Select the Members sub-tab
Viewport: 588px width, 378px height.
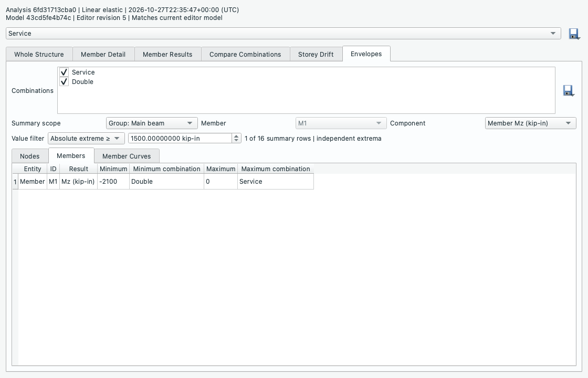[71, 155]
